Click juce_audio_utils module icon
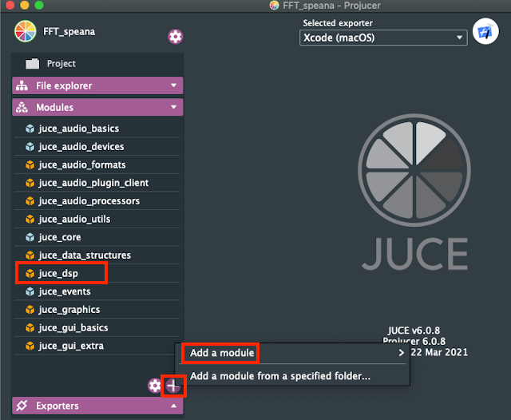This screenshot has width=511, height=420. (30, 220)
